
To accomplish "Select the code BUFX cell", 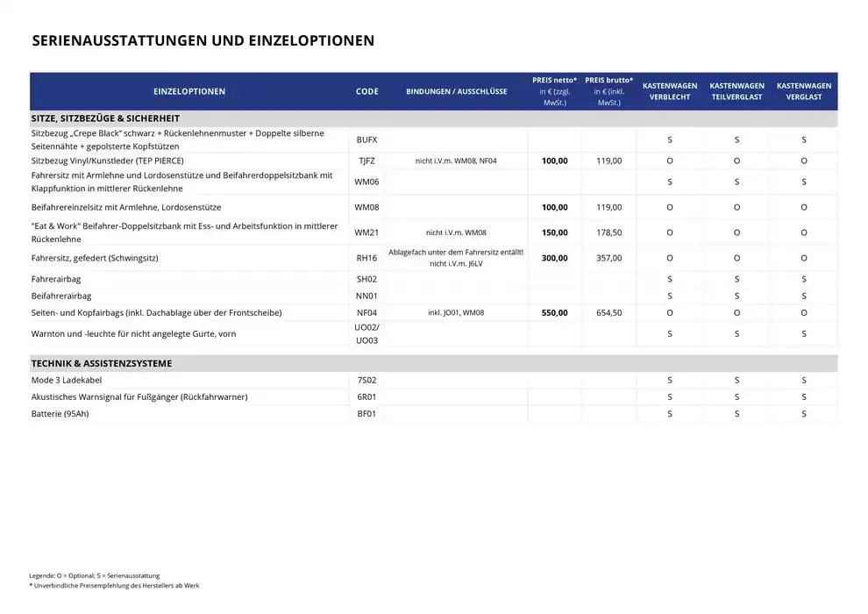I will (367, 139).
